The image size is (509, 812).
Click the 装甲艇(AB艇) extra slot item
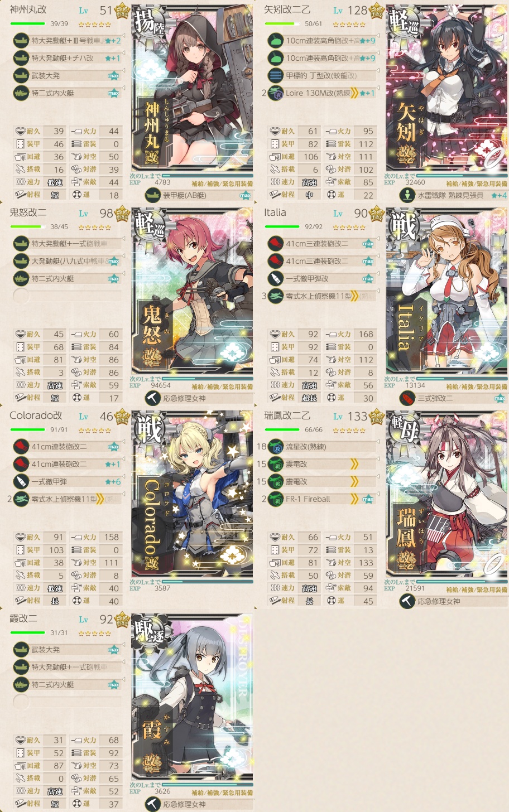click(198, 195)
